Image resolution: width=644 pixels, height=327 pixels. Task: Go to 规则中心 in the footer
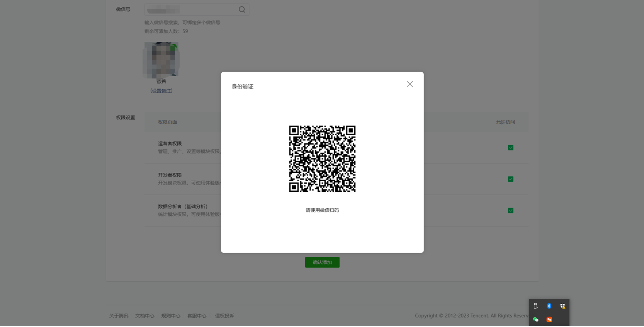(171, 316)
